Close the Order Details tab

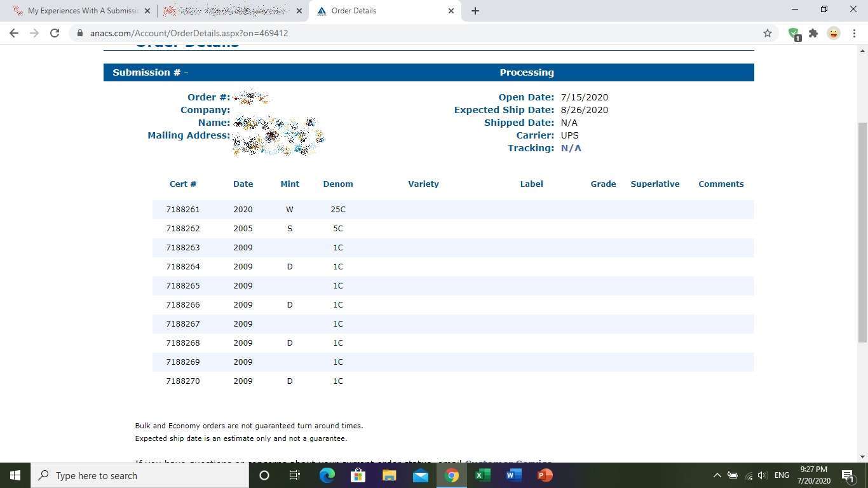pos(451,11)
